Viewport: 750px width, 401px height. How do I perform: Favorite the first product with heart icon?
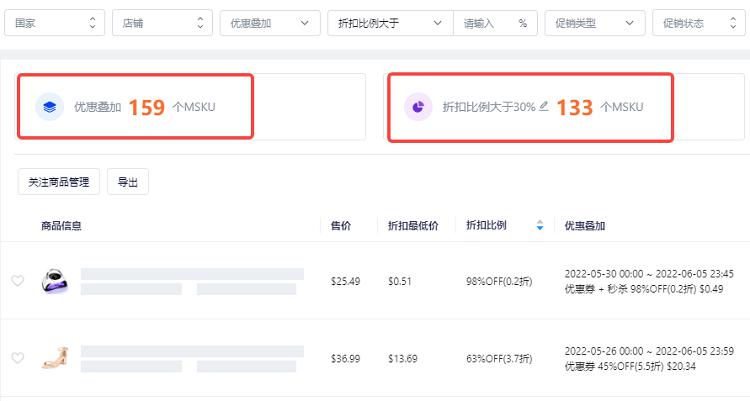(17, 281)
